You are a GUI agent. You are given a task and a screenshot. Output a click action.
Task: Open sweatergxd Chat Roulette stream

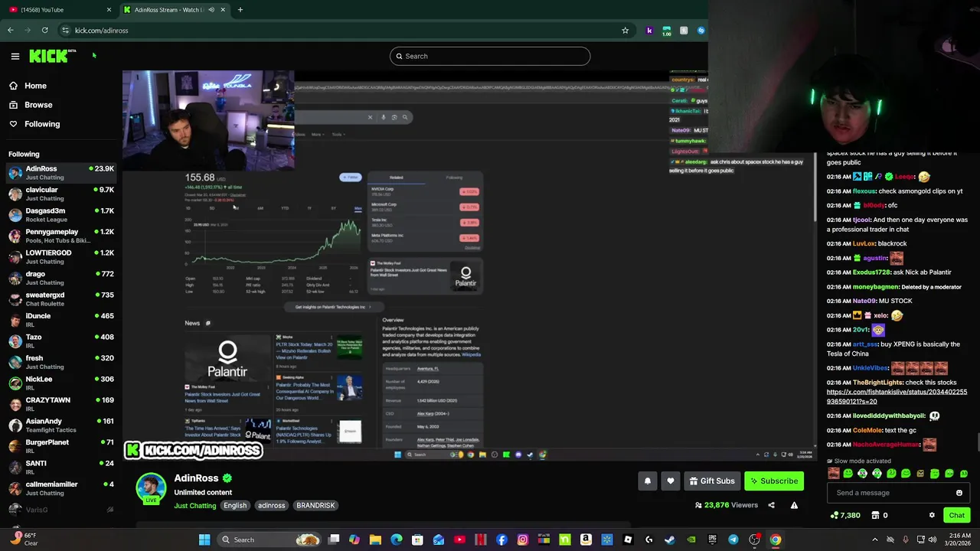[61, 299]
